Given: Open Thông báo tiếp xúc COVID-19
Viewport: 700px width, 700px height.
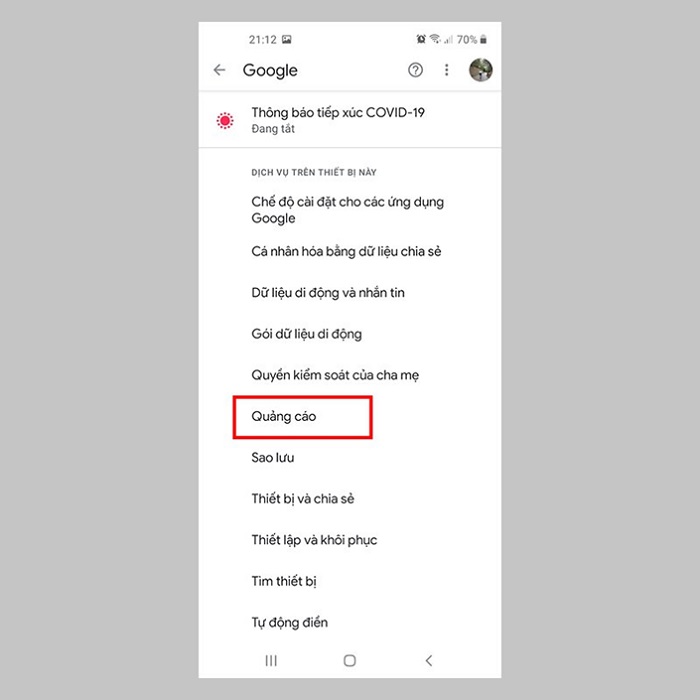Looking at the screenshot, I should point(350,120).
